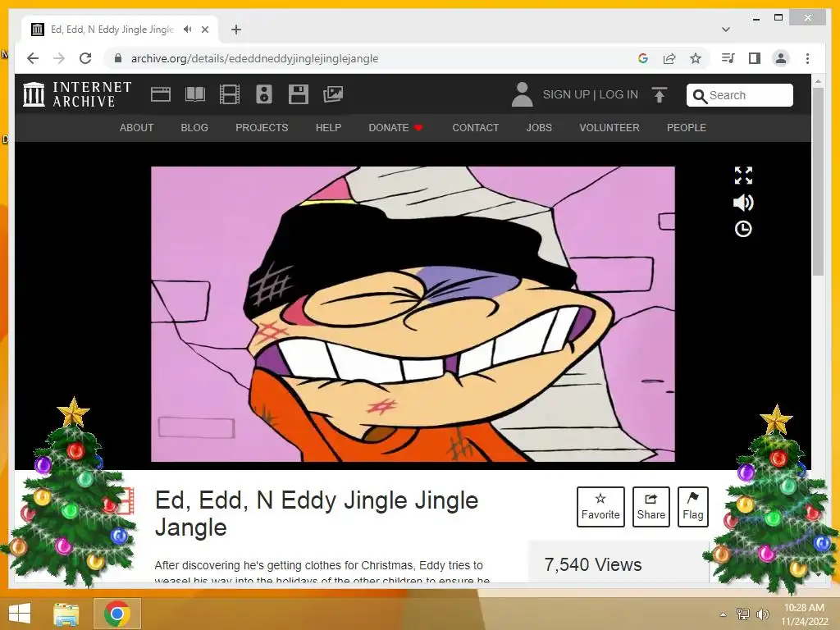Close the Ed, Edd, N Eddy tab
The image size is (840, 630).
point(205,30)
